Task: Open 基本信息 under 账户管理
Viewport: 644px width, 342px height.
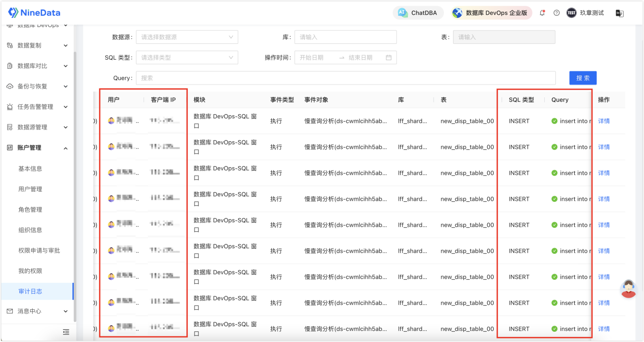Action: point(30,169)
